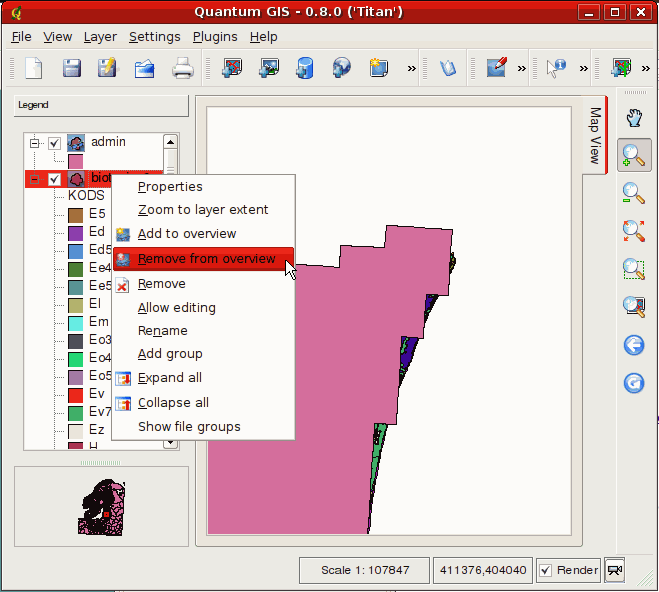
Task: Toggle the admin layer visibility checkbox
Action: [54, 143]
